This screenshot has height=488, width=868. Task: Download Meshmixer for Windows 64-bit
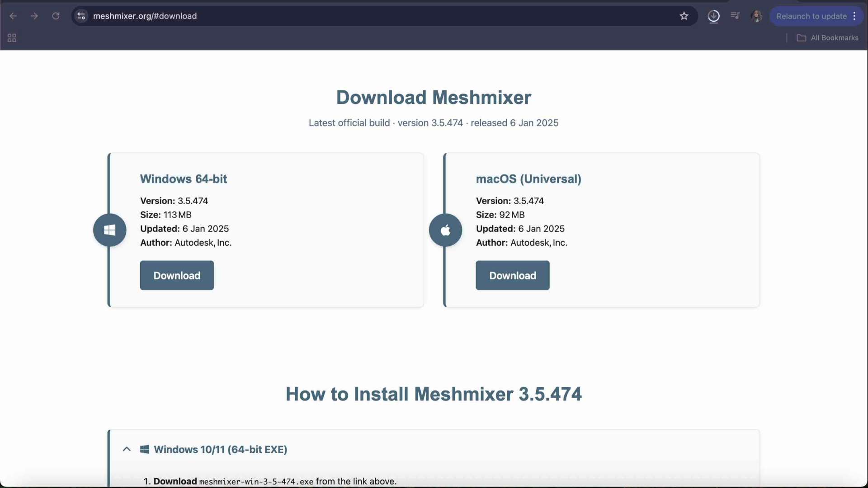176,275
